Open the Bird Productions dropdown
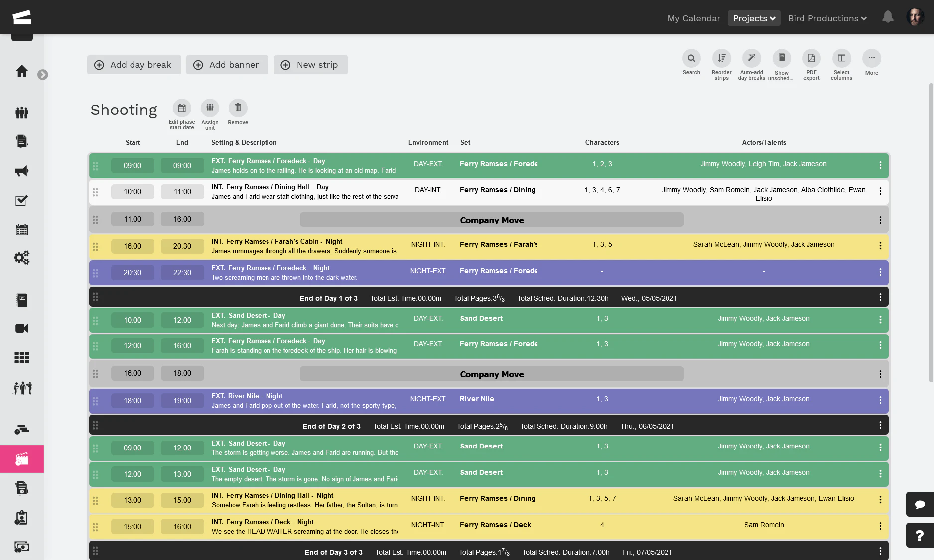 pos(827,18)
